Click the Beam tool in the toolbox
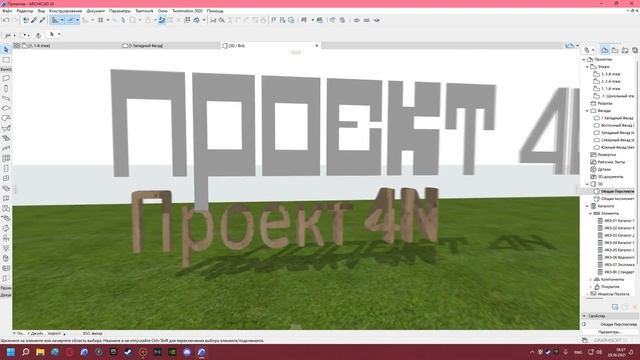640x360 pixels. click(x=6, y=98)
